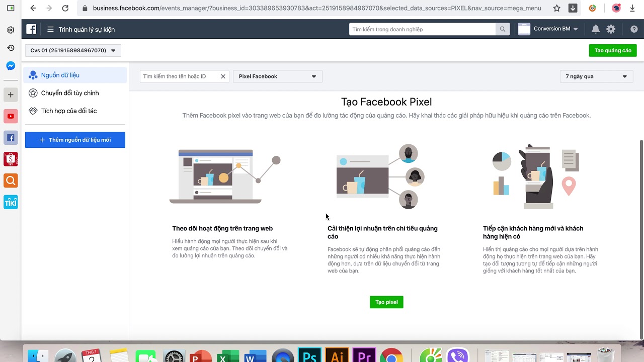The image size is (644, 362).
Task: Open the sidebar history clock icon
Action: click(11, 48)
